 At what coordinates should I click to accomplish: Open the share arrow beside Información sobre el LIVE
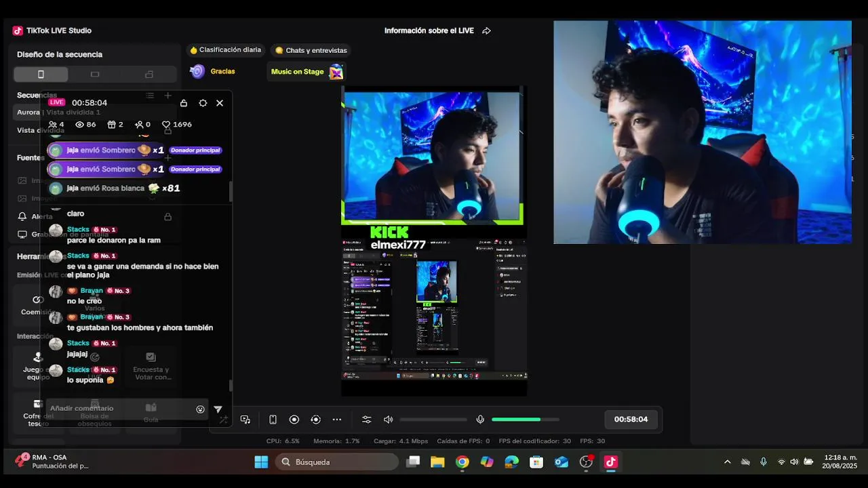coord(486,30)
